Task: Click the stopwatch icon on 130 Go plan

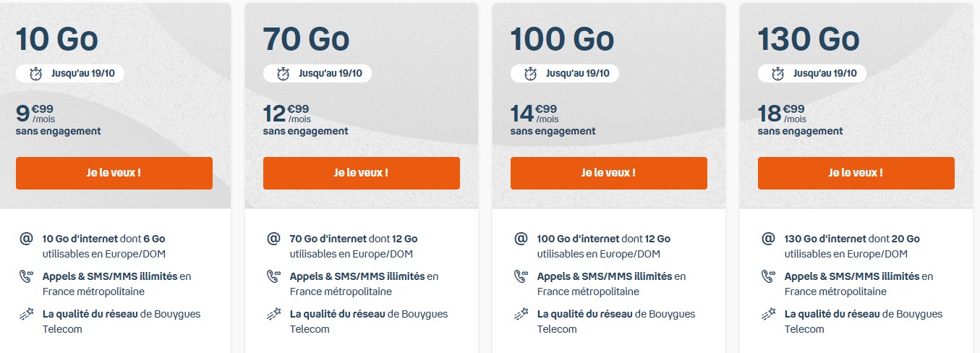Action: click(778, 73)
